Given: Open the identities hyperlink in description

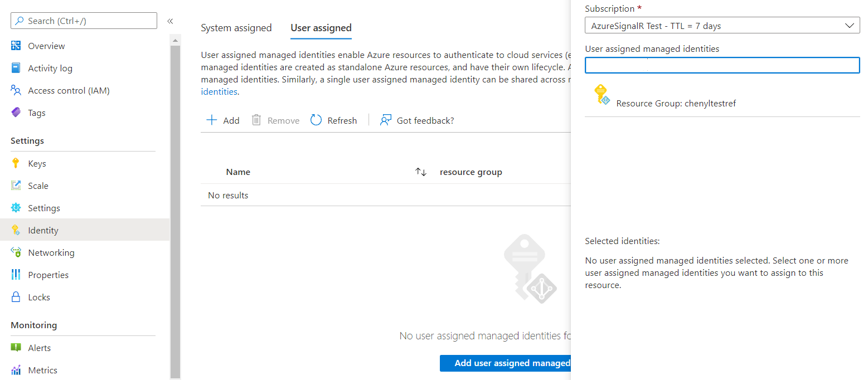Looking at the screenshot, I should pos(219,91).
